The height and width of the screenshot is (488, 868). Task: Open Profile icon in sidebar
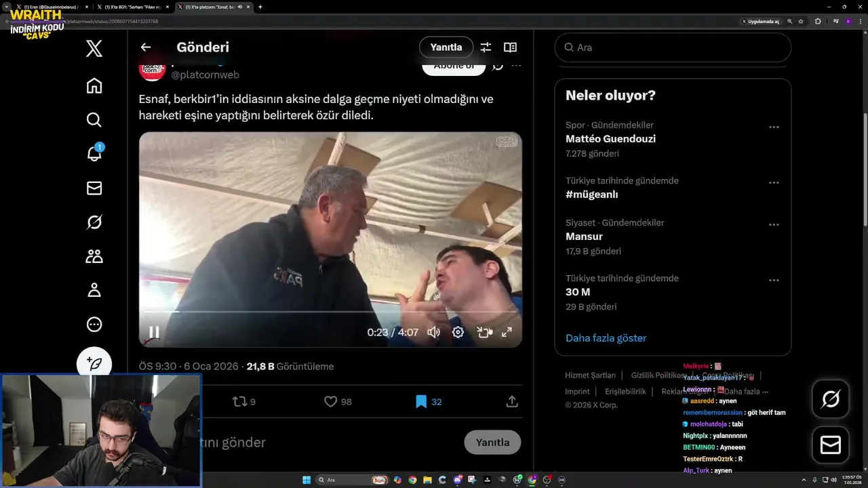point(94,289)
